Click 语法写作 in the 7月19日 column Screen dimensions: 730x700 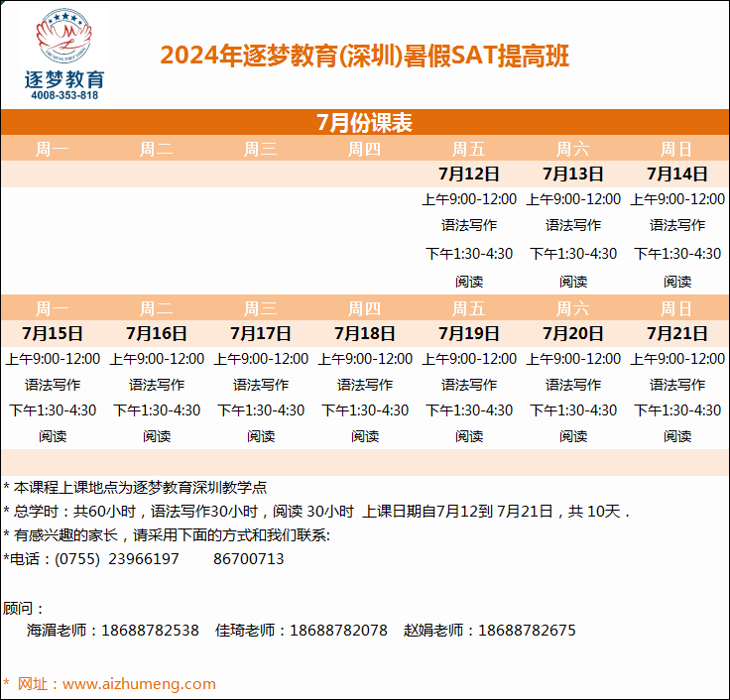(x=469, y=385)
